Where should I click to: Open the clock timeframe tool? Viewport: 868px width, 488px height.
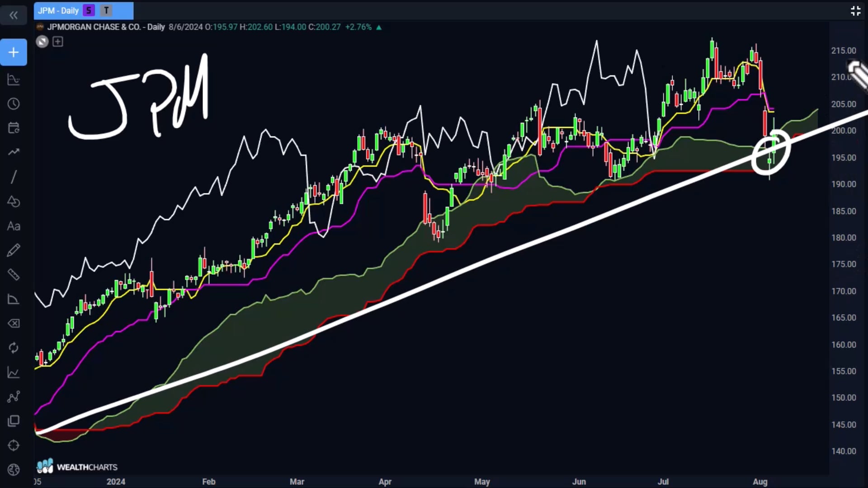coord(14,104)
